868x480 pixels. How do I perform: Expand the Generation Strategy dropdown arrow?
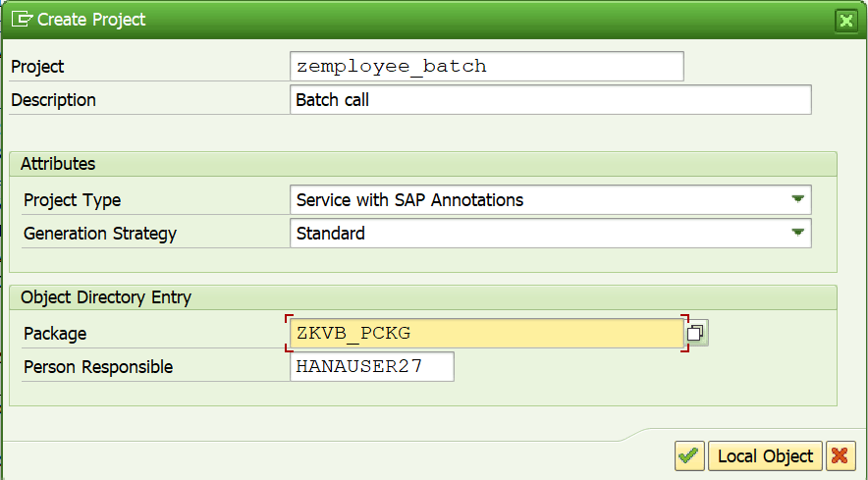pyautogui.click(x=797, y=233)
